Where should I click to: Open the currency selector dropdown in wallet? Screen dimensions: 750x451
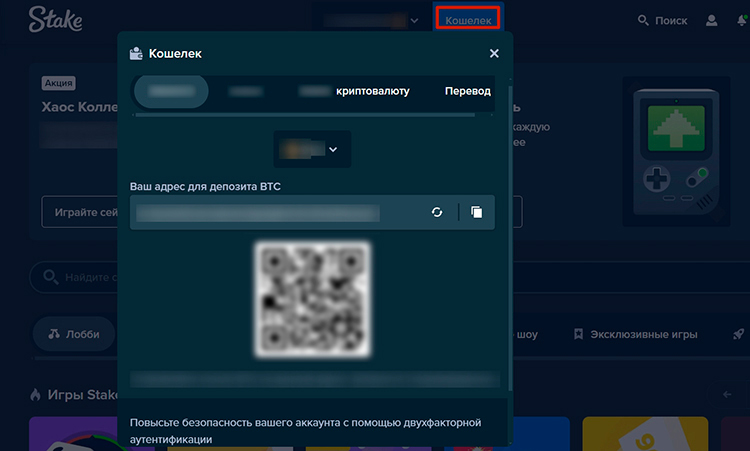[x=312, y=149]
